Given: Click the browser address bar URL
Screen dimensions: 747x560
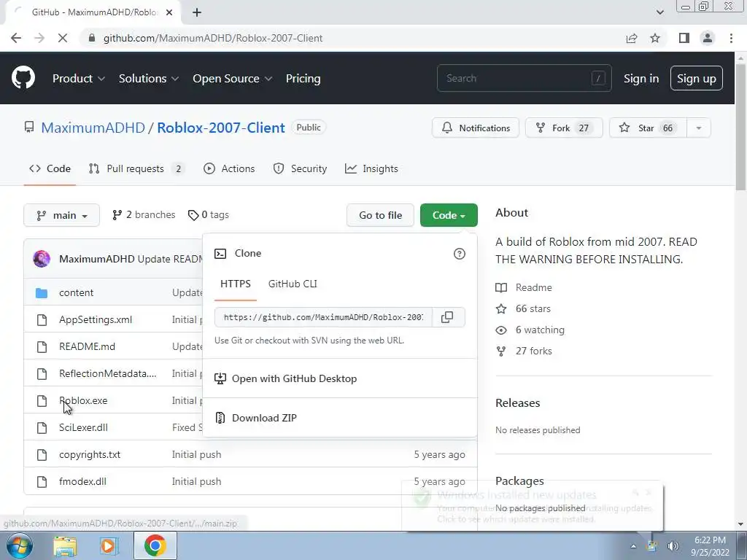Looking at the screenshot, I should coord(213,38).
